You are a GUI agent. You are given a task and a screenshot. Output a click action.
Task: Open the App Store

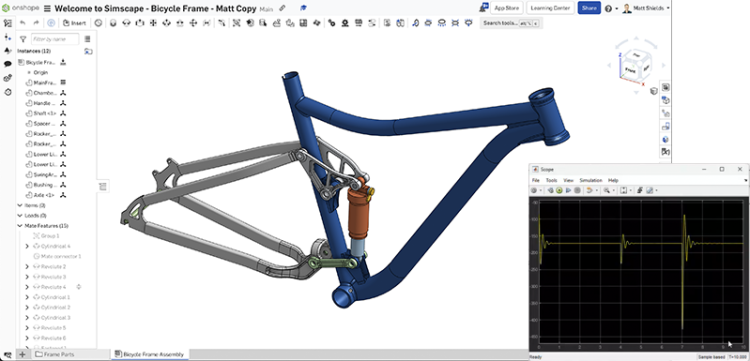(507, 8)
